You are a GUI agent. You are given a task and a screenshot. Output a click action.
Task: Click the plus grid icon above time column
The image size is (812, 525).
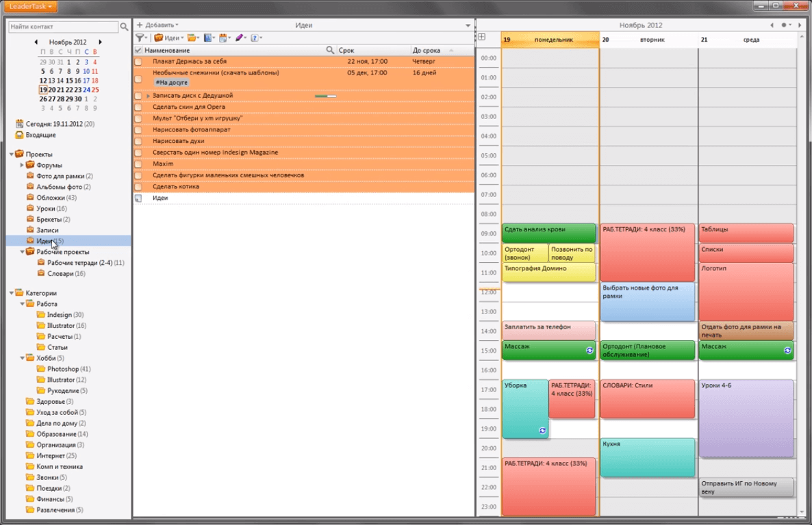tap(481, 37)
